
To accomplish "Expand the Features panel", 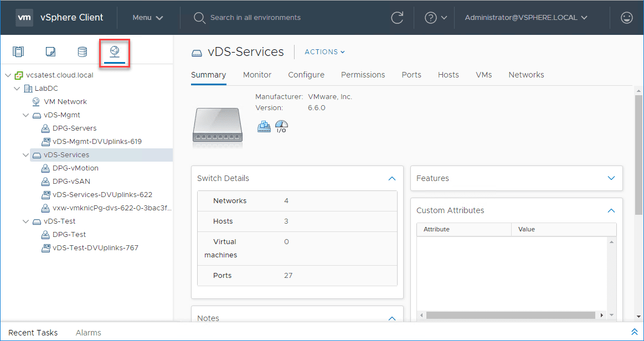I will coord(611,178).
